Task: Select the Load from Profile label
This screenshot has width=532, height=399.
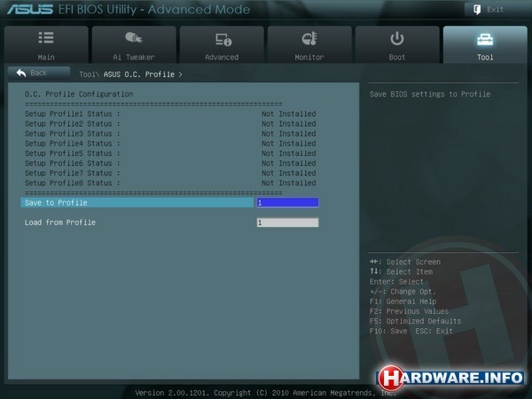Action: pos(60,223)
